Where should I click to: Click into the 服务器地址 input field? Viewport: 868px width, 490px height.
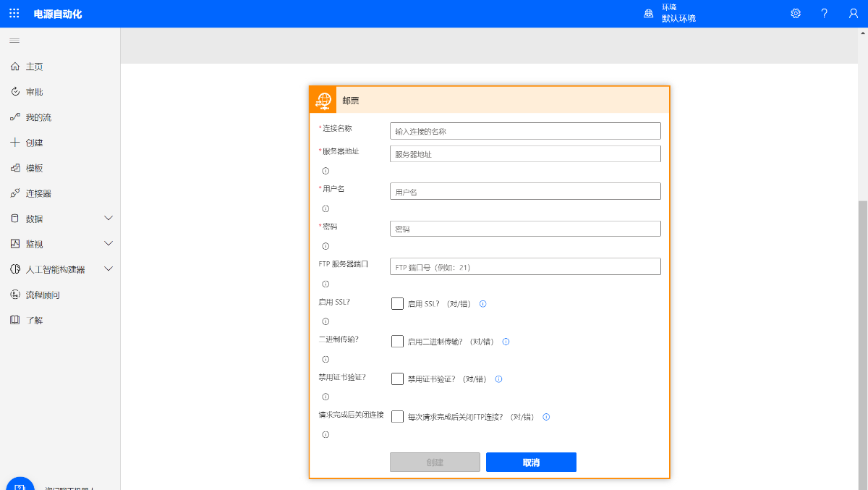click(x=525, y=154)
